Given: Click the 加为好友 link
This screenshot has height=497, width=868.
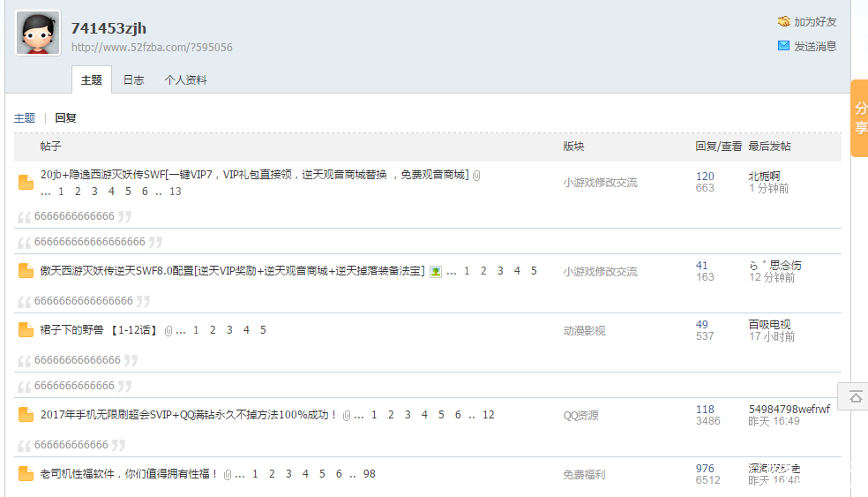Looking at the screenshot, I should click(815, 21).
